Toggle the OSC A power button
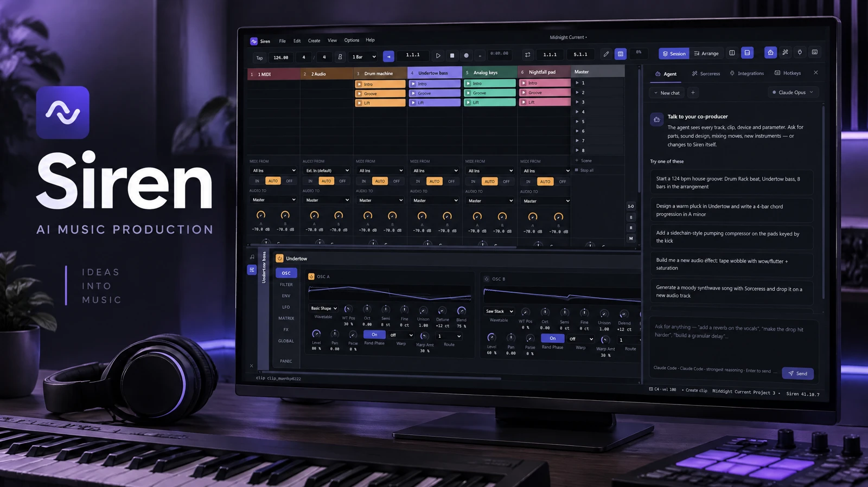 (x=311, y=277)
